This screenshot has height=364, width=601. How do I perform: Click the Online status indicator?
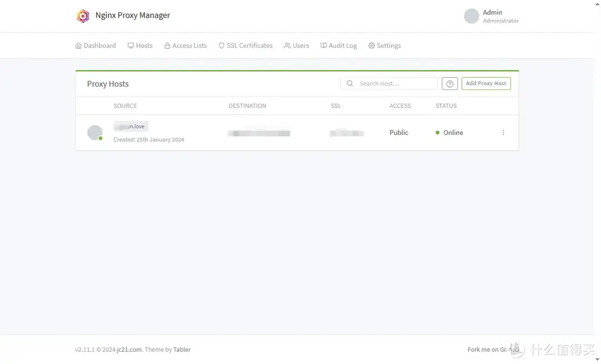coord(449,133)
